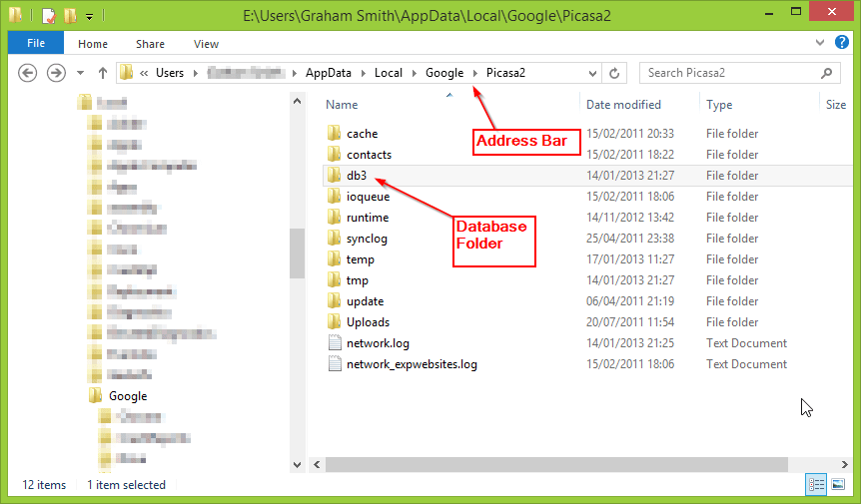Click Users in the address bar
The image size is (861, 504).
point(170,73)
